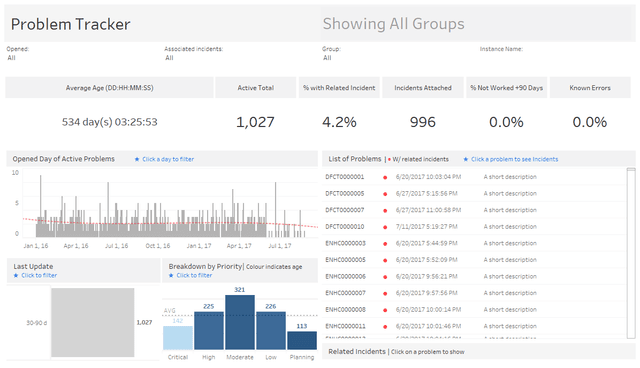This screenshot has height=368, width=640.
Task: Open the Group filter set to All
Action: 327,58
